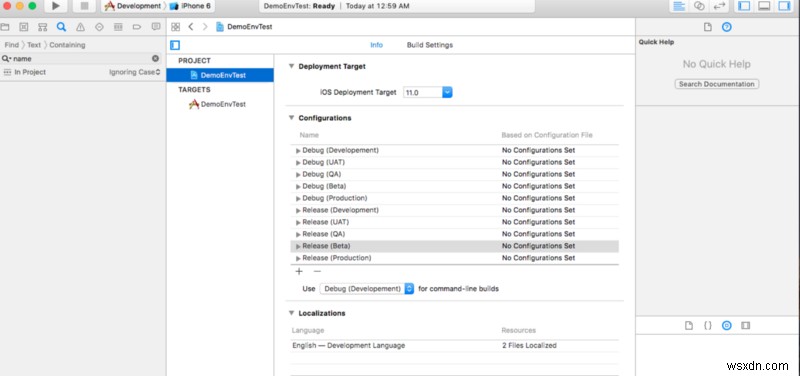The image size is (800, 376).
Task: Select the Find navigator magnifier icon
Action: pyautogui.click(x=61, y=27)
